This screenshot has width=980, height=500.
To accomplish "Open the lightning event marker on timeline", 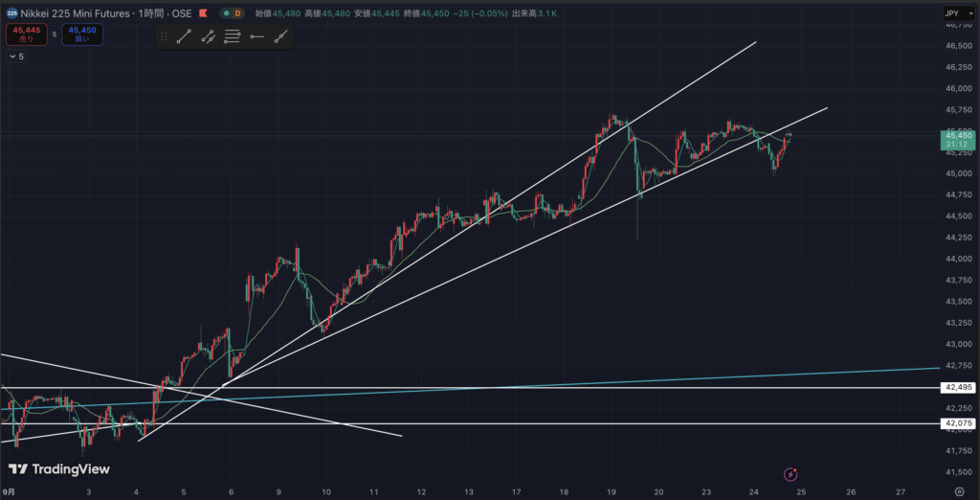I will (791, 474).
